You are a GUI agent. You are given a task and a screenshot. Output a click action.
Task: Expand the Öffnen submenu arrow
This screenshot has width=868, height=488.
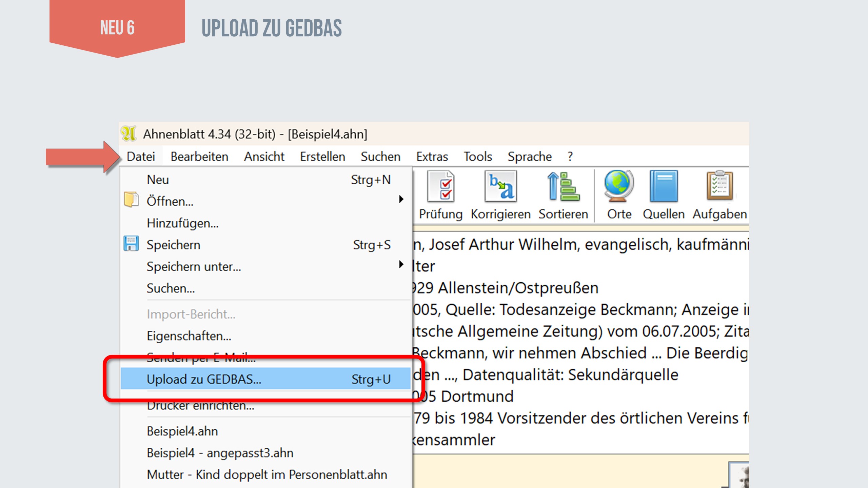[401, 199]
